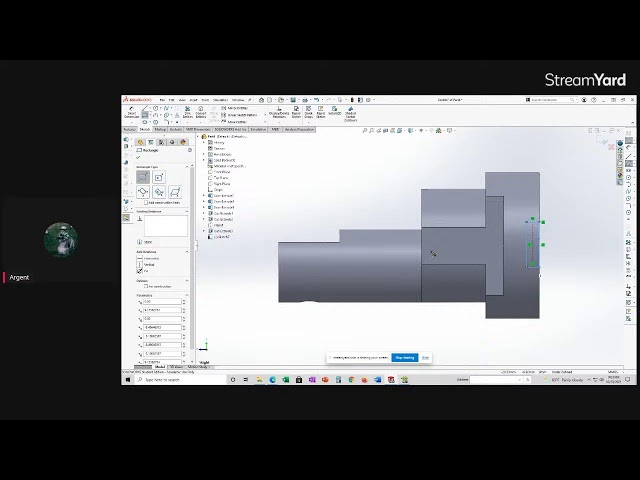Open the Windows Start menu
The width and height of the screenshot is (640, 480).
pos(128,380)
